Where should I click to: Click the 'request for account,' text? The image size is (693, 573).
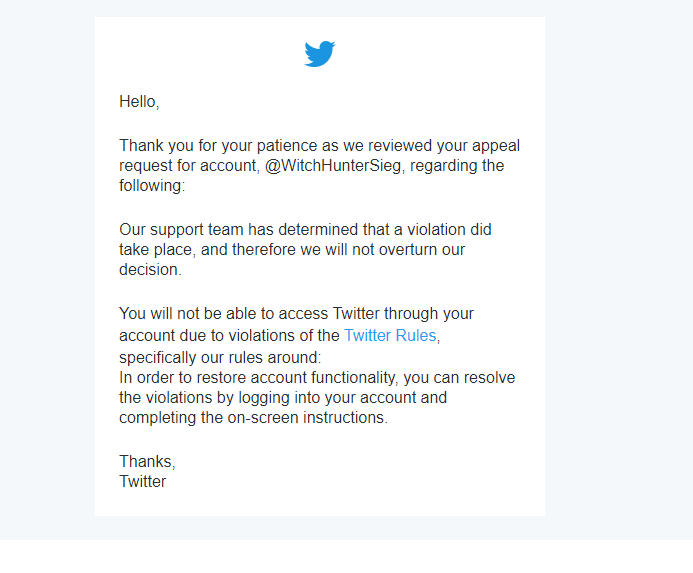(x=190, y=166)
